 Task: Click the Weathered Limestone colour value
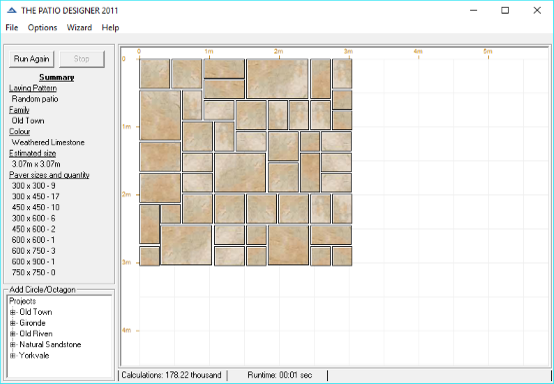point(48,142)
